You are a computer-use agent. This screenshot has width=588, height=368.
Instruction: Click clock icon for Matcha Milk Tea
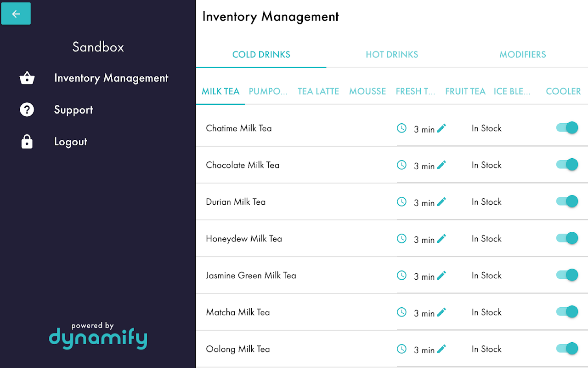[401, 312]
